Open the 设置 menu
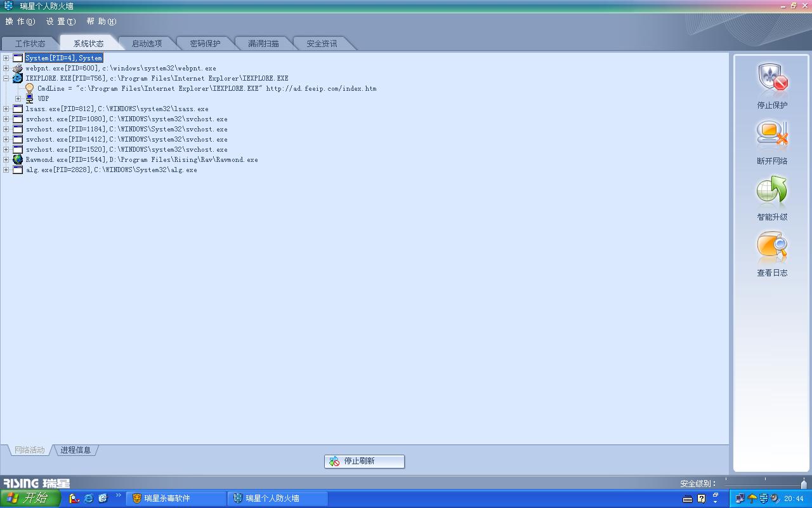Screen dimensions: 812x508 (x=61, y=22)
